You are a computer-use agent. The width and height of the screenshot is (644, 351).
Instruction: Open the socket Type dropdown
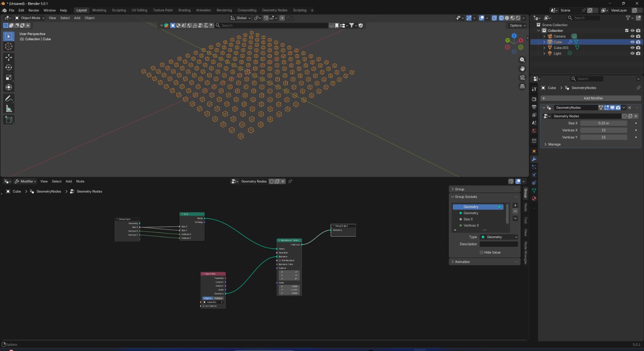point(499,237)
